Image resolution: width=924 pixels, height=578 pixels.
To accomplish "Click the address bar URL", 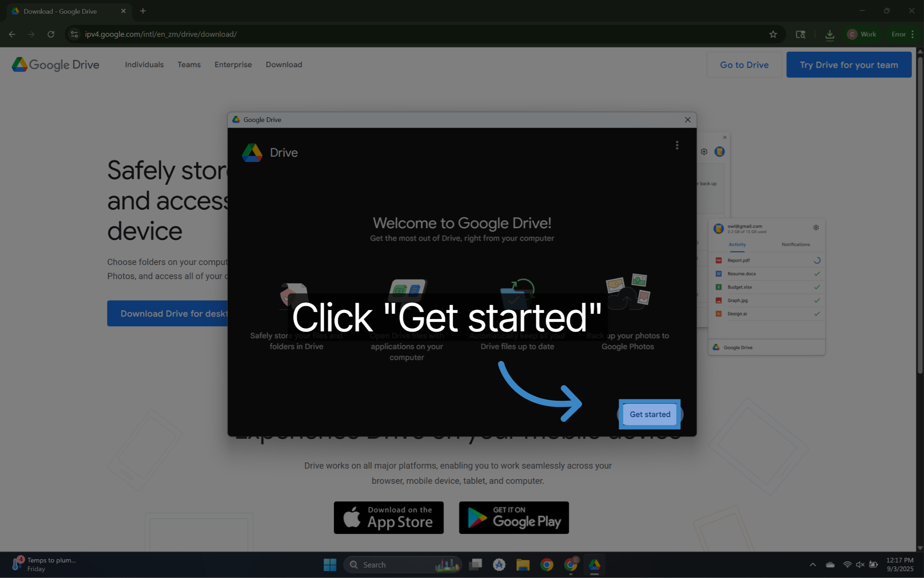I will pyautogui.click(x=160, y=34).
